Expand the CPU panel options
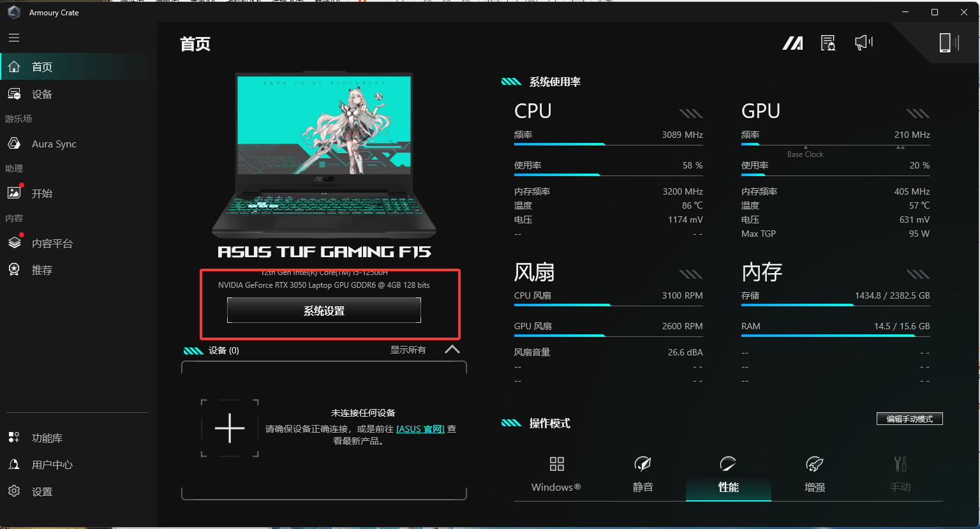 click(x=691, y=114)
